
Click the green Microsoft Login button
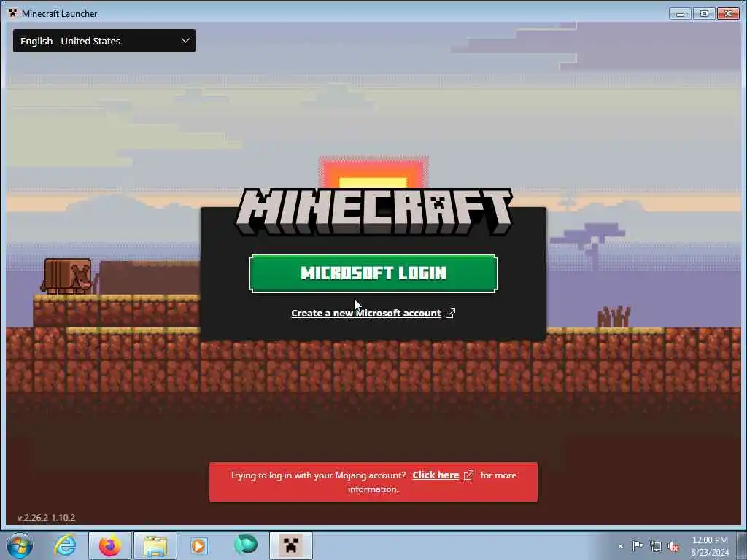coord(373,273)
